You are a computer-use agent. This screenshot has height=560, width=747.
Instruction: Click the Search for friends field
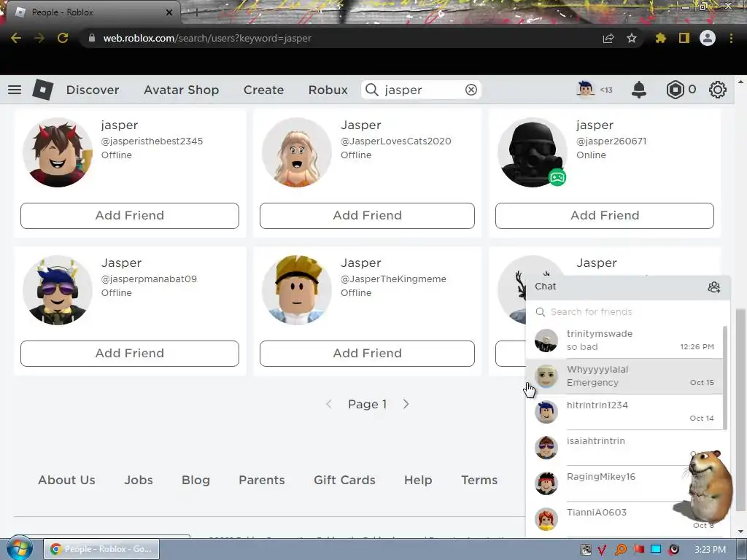pos(627,312)
